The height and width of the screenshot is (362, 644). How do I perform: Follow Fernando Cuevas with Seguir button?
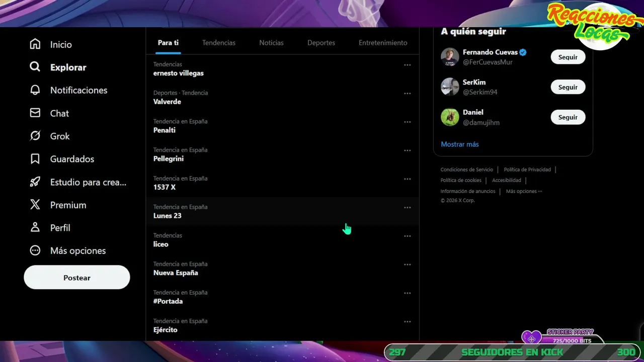point(568,57)
